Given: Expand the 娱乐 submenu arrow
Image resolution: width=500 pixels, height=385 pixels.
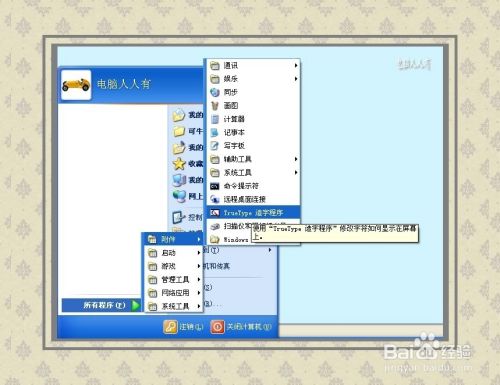Looking at the screenshot, I should pos(296,79).
